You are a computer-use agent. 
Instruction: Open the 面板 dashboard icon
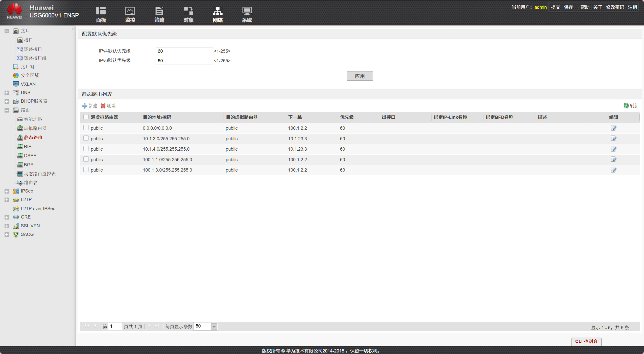[x=101, y=11]
